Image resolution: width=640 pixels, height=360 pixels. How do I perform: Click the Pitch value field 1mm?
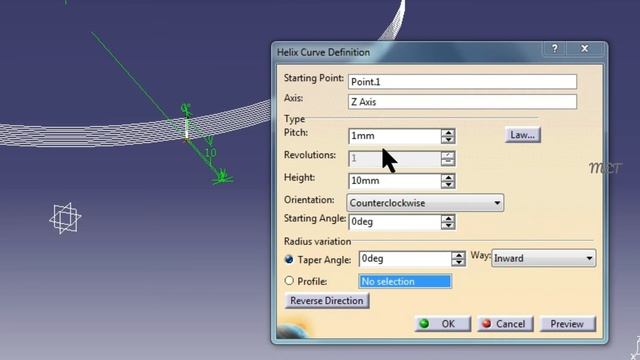(395, 136)
